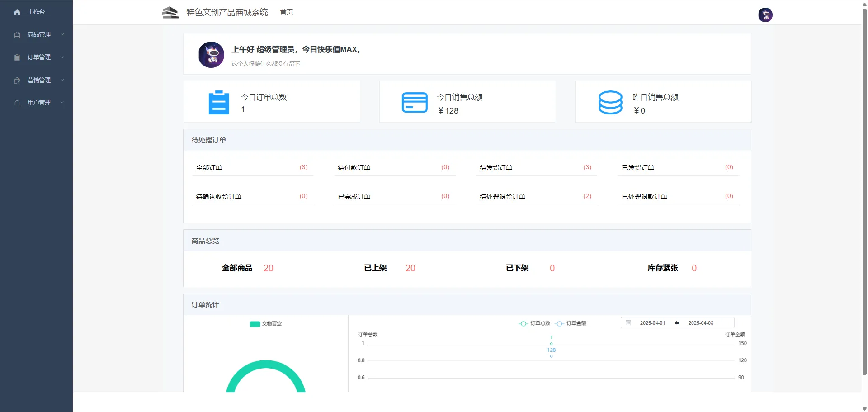Click the calendar icon in date range picker
Screen dimensions: 868x412
pyautogui.click(x=628, y=323)
